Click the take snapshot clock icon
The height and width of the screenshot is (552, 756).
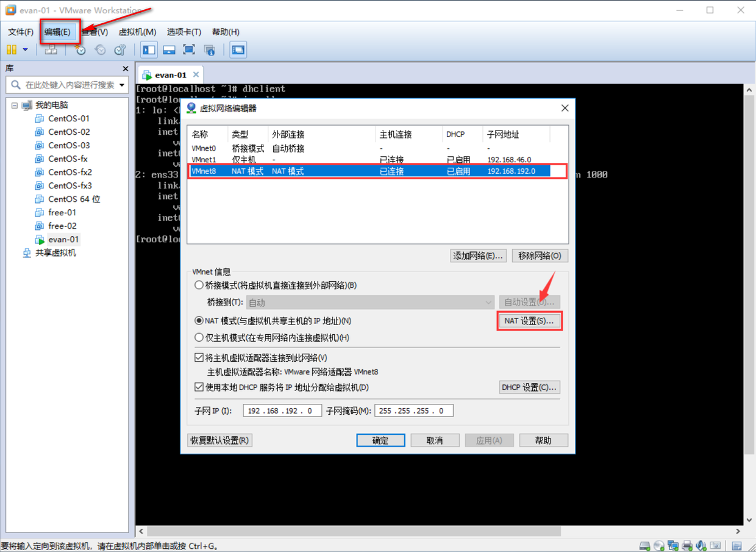pyautogui.click(x=80, y=50)
